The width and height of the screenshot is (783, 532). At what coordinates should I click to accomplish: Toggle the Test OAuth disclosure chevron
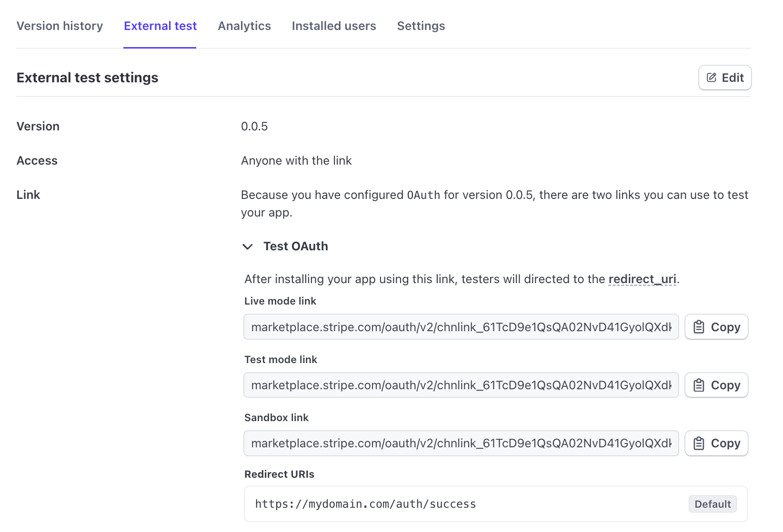(248, 246)
